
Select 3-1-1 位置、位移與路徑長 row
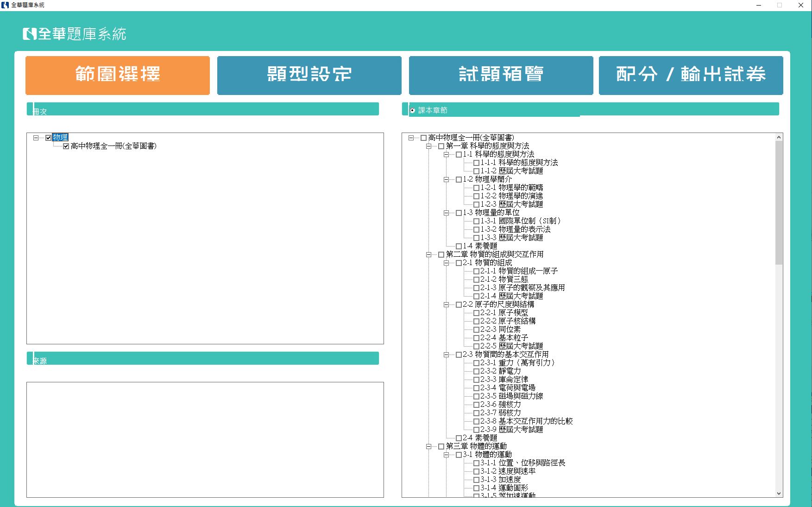(522, 463)
